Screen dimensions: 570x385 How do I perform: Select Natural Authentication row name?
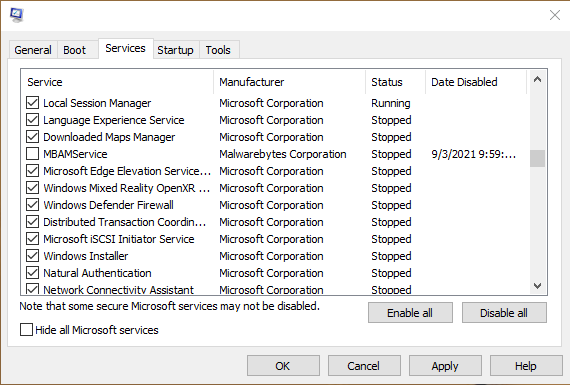coord(97,273)
